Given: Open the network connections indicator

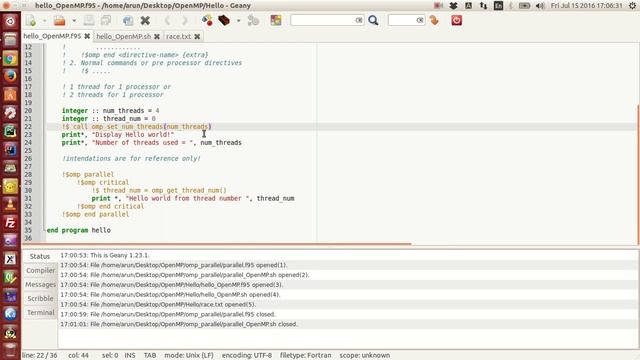Looking at the screenshot, I should click(483, 6).
